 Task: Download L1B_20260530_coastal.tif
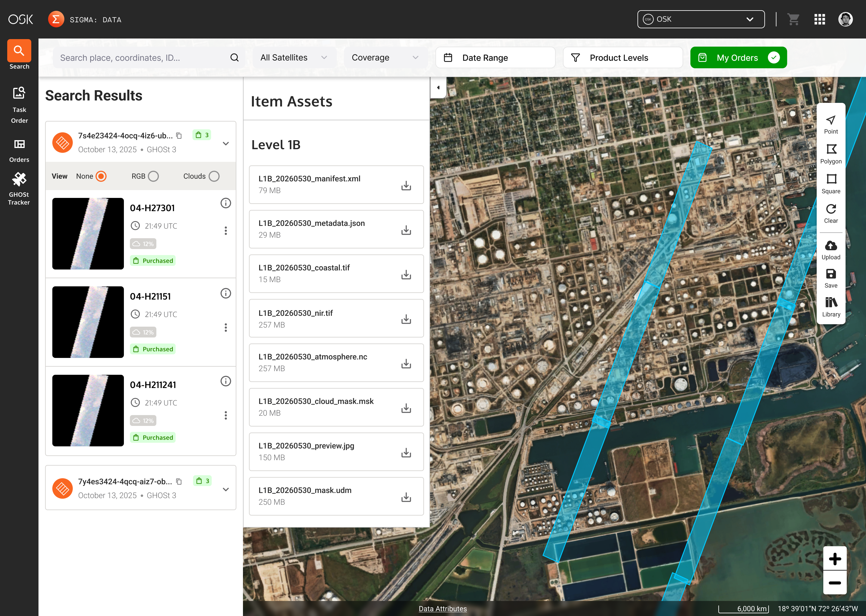(406, 274)
